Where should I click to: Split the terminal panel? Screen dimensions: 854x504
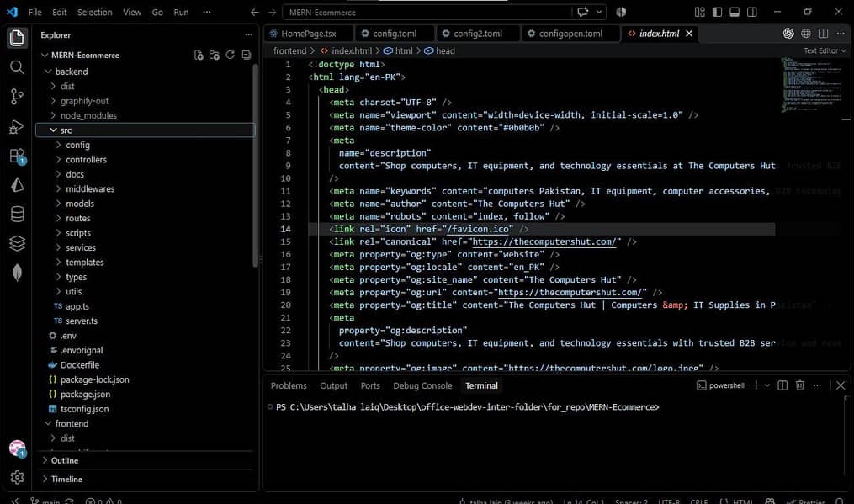pyautogui.click(x=782, y=385)
